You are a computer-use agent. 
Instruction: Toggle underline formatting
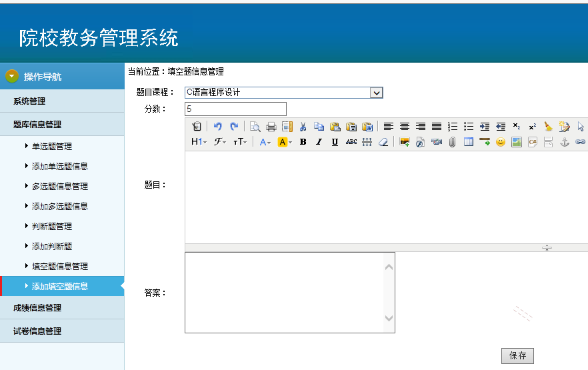tap(335, 142)
